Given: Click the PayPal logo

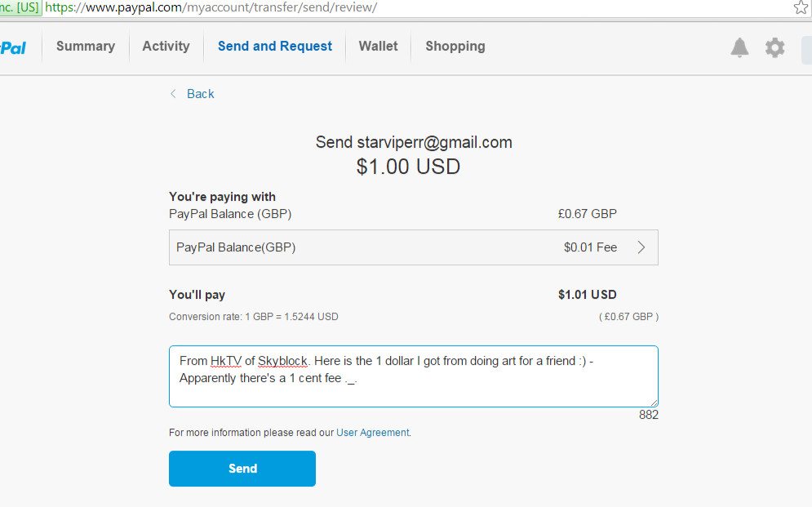Looking at the screenshot, I should (x=13, y=48).
